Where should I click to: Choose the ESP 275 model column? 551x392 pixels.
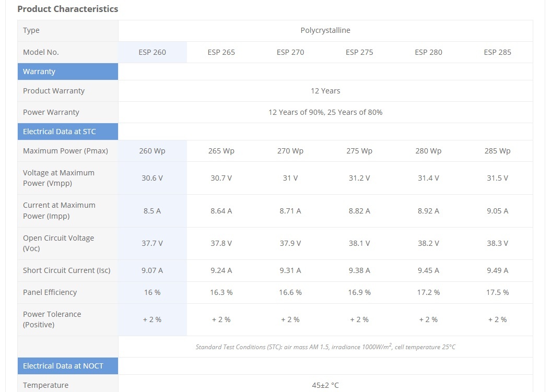359,52
